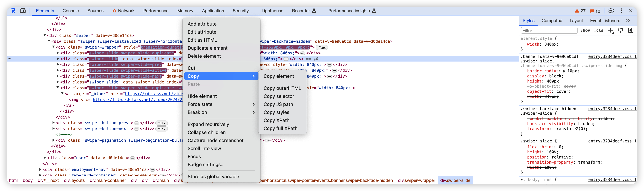Toggle the device toolbar icon

click(23, 11)
